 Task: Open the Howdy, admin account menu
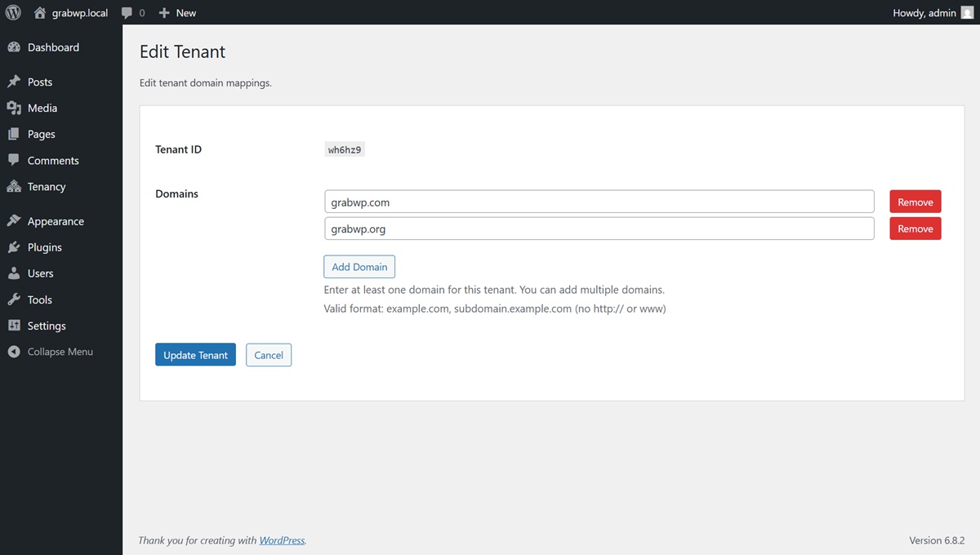point(924,13)
